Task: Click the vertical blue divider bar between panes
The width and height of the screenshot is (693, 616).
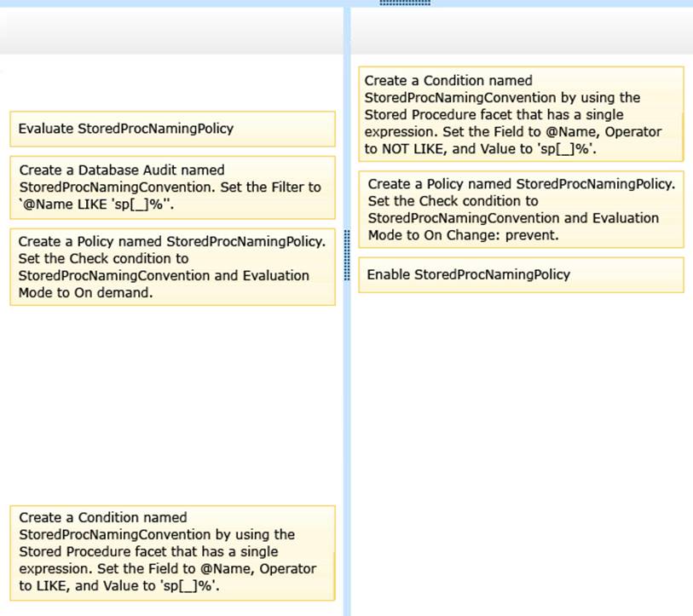Action: [347, 426]
